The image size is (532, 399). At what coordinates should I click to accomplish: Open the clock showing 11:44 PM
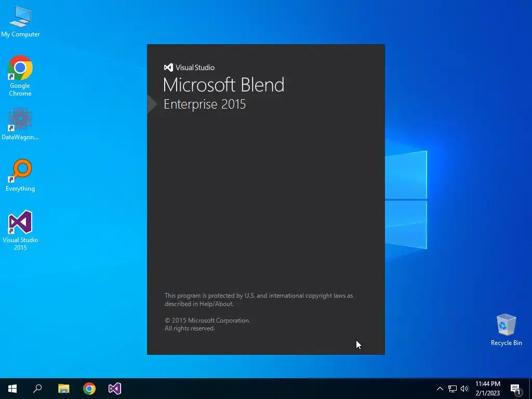(x=487, y=389)
